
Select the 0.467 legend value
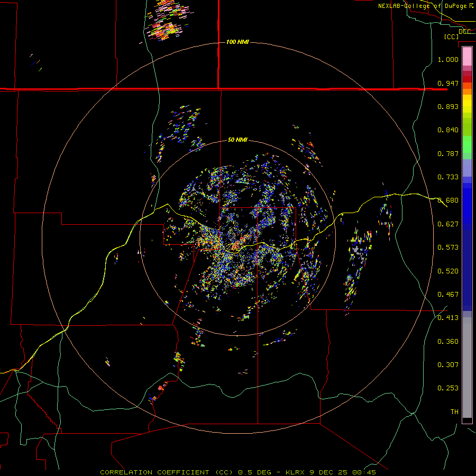point(448,295)
